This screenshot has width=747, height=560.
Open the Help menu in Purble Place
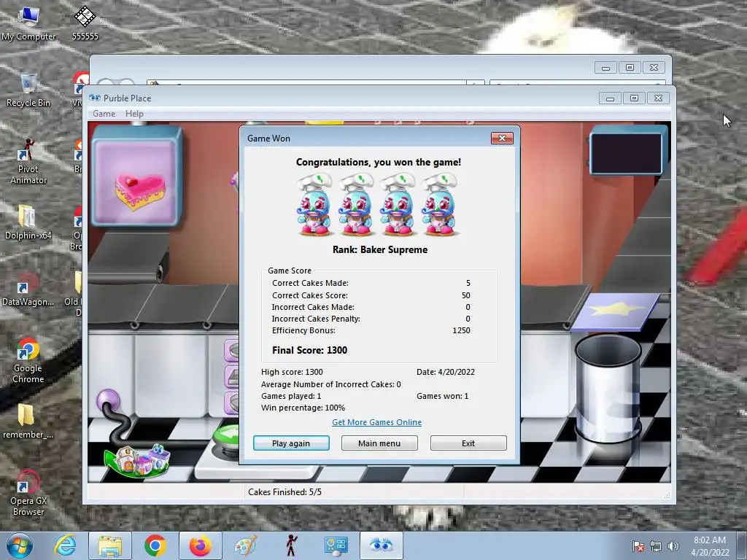point(134,113)
